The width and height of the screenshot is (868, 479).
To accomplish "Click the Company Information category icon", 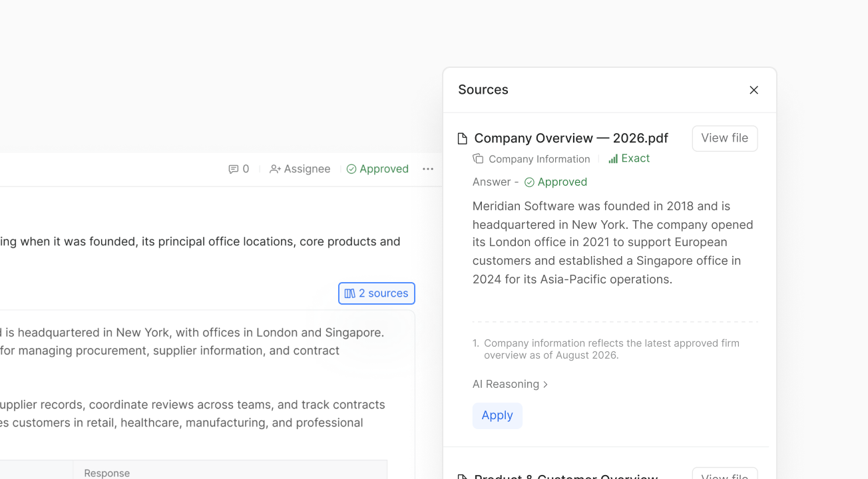I will coord(478,158).
